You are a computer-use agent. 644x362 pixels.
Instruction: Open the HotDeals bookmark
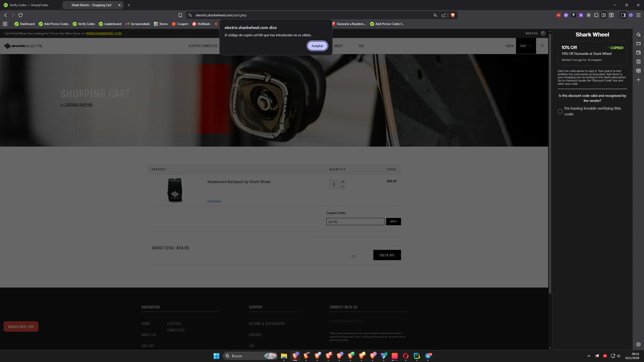(x=201, y=24)
